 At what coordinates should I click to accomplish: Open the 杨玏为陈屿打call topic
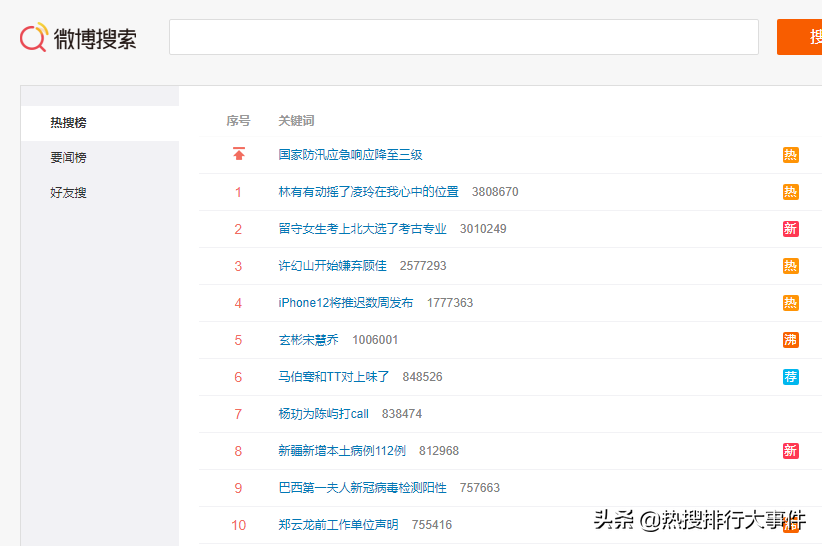coord(323,414)
